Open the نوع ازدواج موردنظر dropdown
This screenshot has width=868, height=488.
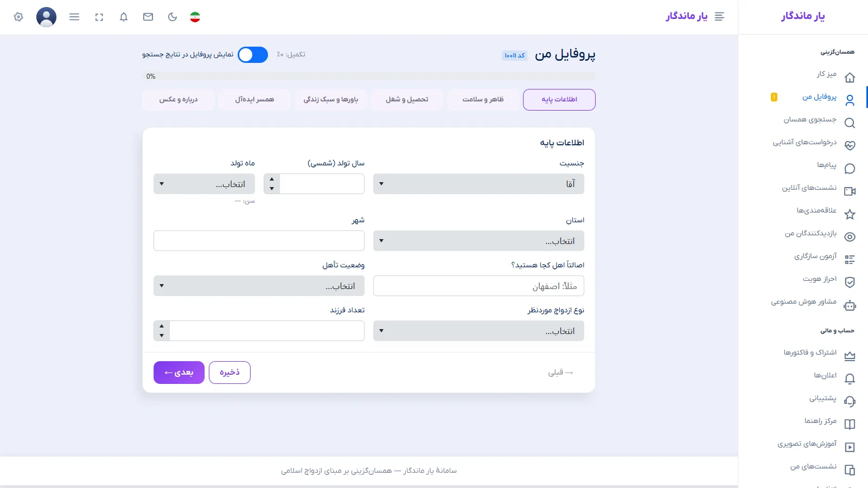click(x=478, y=331)
